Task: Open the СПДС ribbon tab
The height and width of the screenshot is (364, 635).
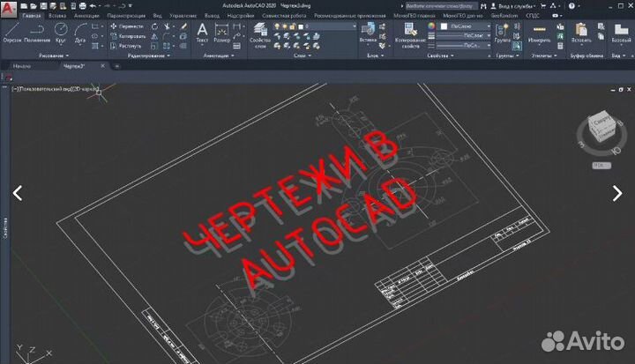Action: 533,16
